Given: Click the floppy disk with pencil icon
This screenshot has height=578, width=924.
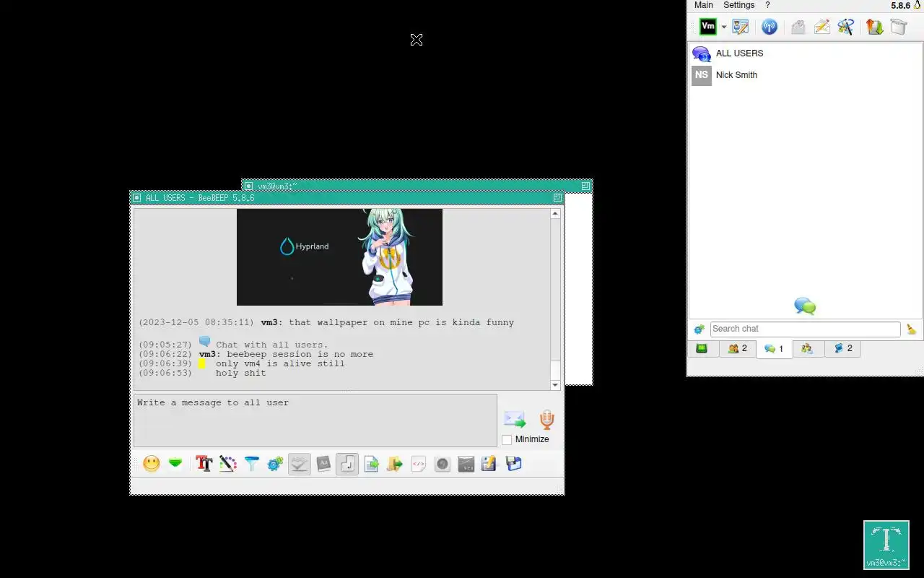Looking at the screenshot, I should (489, 464).
